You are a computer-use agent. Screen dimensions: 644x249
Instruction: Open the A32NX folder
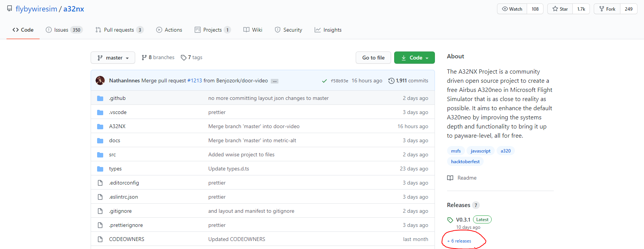tap(117, 126)
